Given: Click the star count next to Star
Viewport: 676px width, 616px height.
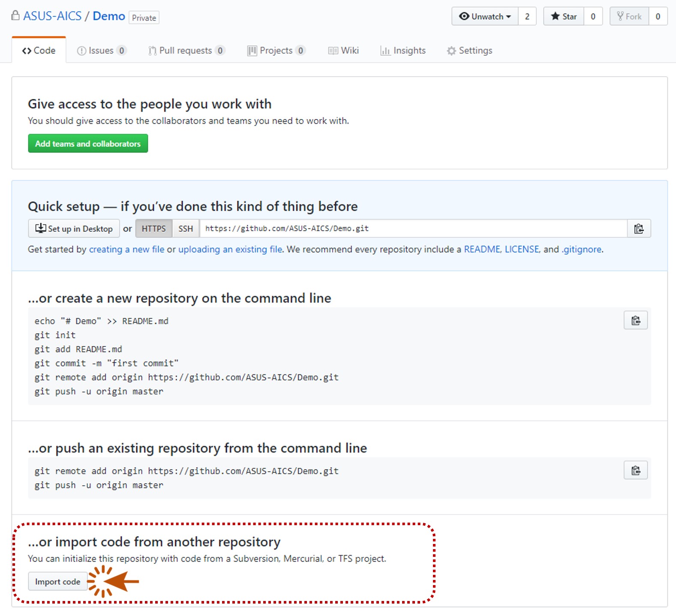Looking at the screenshot, I should (x=593, y=17).
